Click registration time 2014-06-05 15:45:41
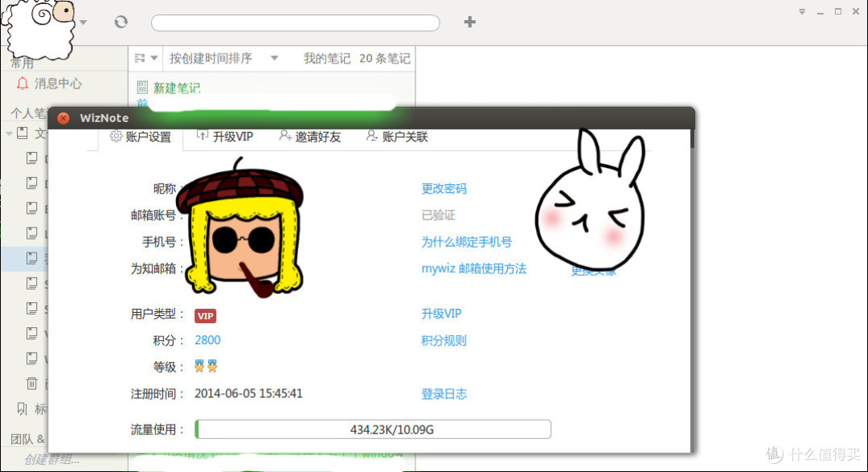Screen dimensions: 868x472 248,394
